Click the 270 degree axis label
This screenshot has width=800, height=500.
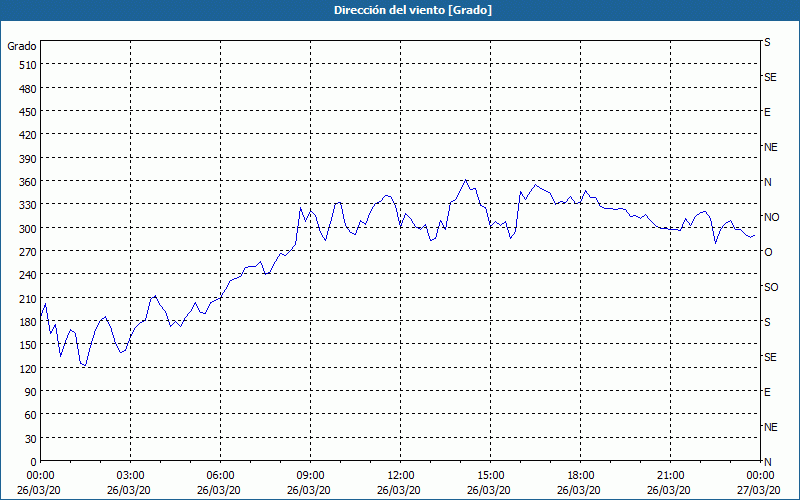29,253
